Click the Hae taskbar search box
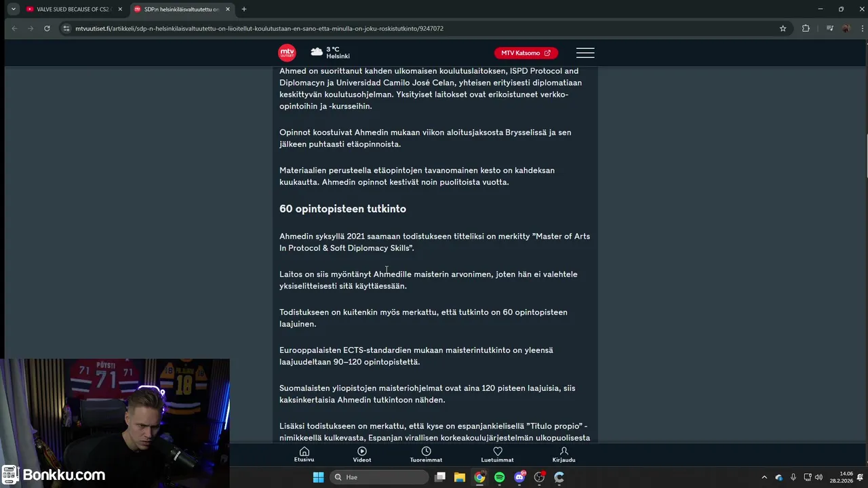The image size is (868, 488). [x=380, y=477]
